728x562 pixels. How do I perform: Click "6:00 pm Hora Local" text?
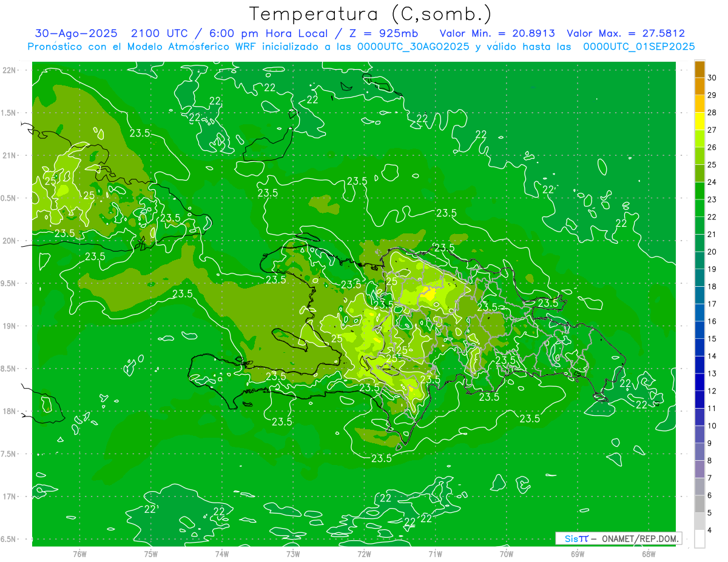pyautogui.click(x=269, y=33)
